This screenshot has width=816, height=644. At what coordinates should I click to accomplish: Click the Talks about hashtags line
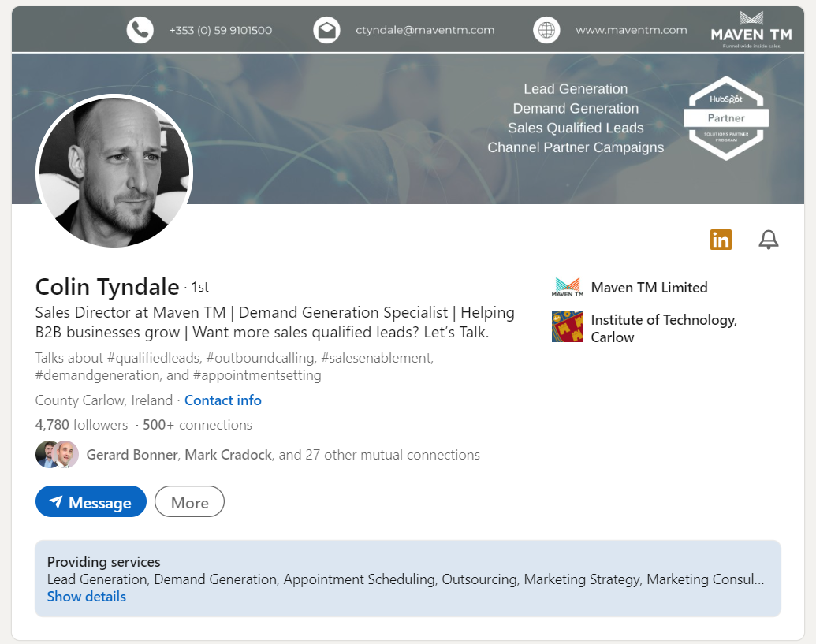click(x=234, y=367)
